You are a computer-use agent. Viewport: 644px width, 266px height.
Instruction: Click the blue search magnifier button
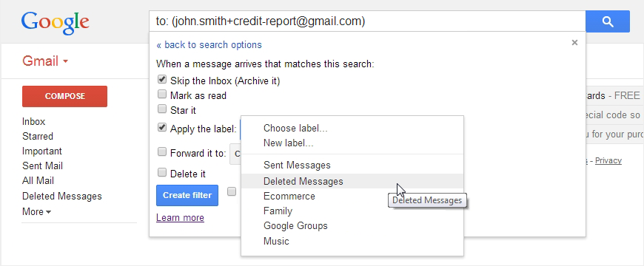click(x=608, y=21)
